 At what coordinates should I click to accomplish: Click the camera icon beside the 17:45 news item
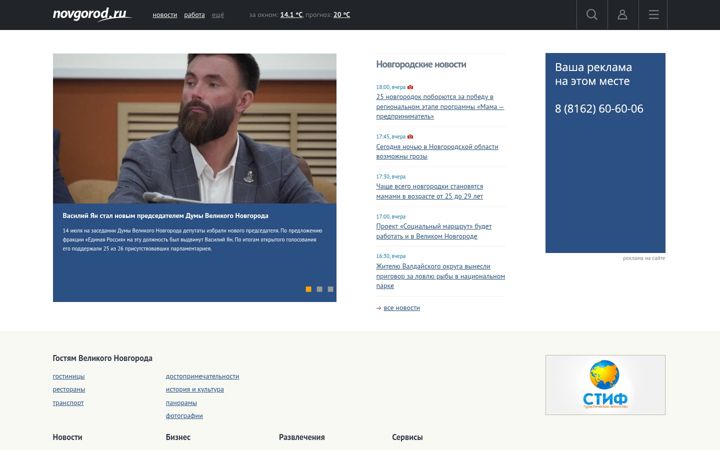click(410, 136)
